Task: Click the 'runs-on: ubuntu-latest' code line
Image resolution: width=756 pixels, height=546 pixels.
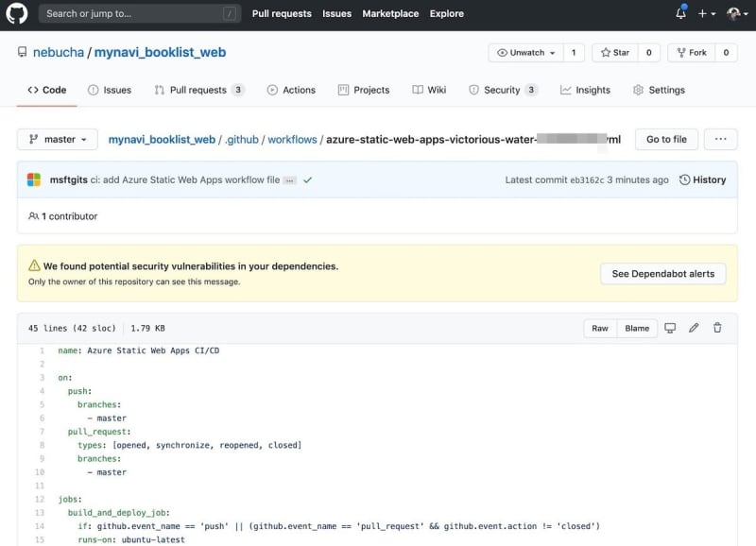Action: [x=131, y=539]
